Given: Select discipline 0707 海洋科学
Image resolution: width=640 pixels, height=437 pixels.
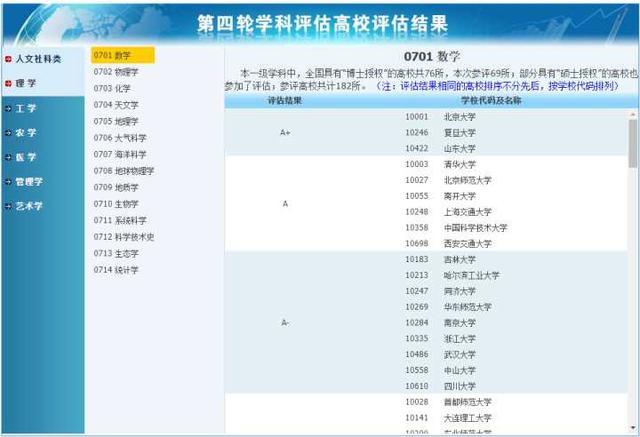Looking at the screenshot, I should (120, 155).
